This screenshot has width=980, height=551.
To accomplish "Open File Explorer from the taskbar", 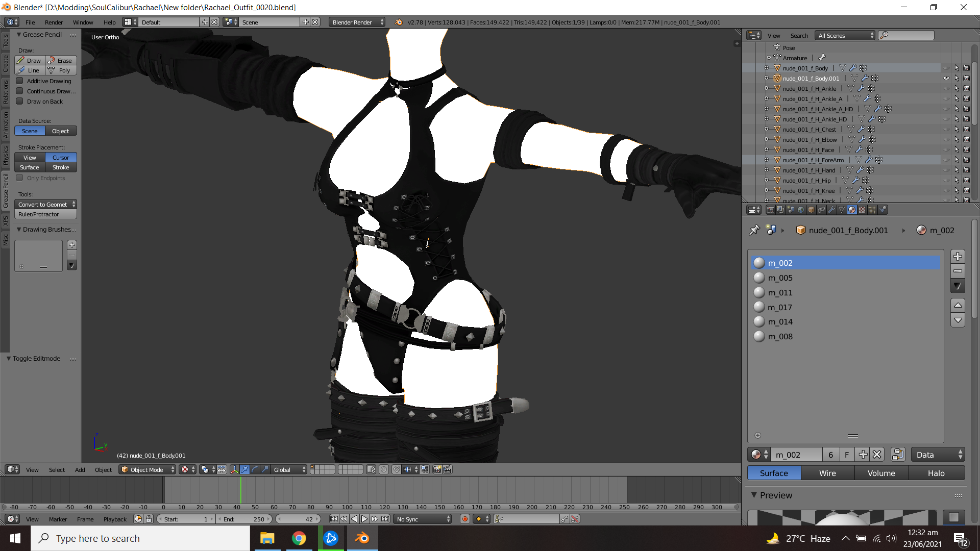I will (x=267, y=538).
